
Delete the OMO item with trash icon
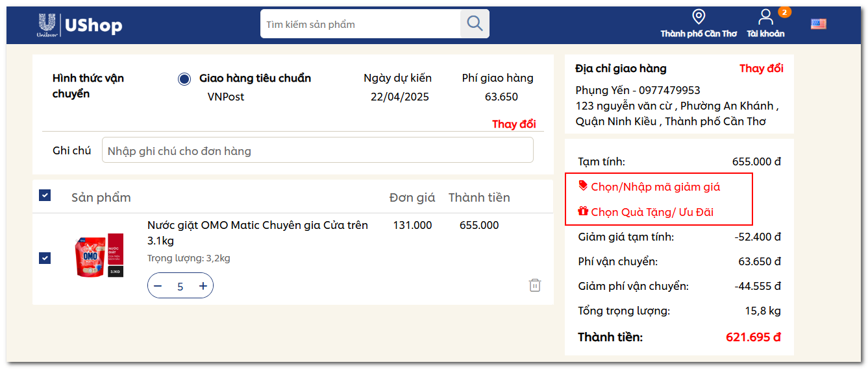[x=535, y=285]
